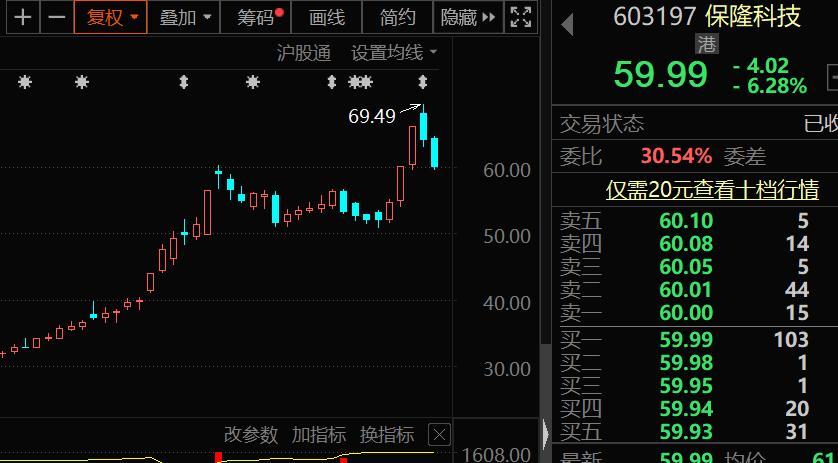
Task: Select the 画线 drawing tool tab
Action: coord(327,17)
